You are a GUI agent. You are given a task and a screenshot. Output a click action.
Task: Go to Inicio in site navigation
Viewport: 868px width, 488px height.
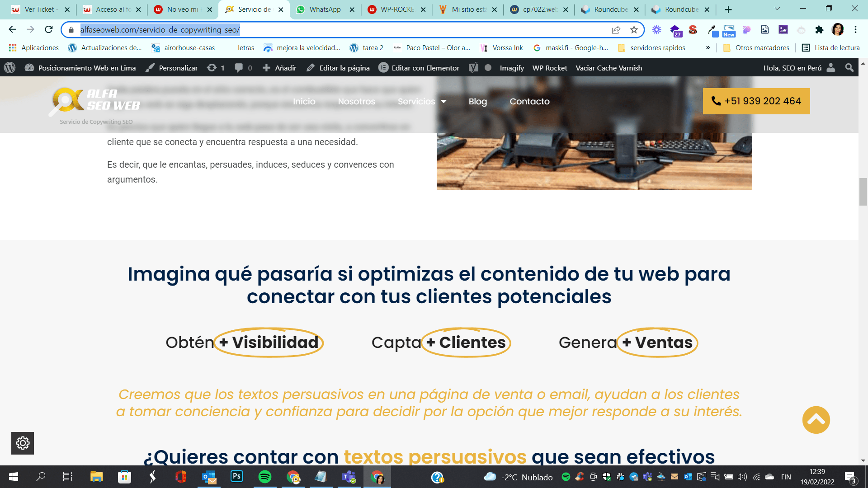point(304,102)
